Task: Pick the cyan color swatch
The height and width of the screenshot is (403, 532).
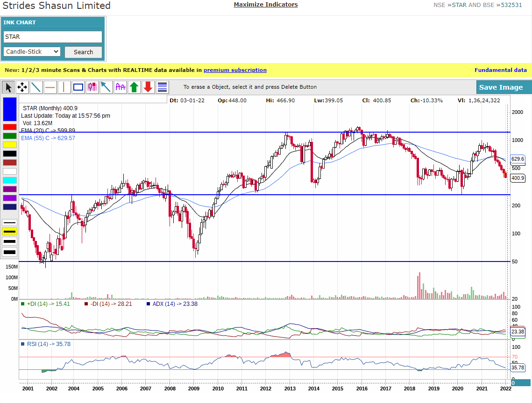Action: point(10,180)
